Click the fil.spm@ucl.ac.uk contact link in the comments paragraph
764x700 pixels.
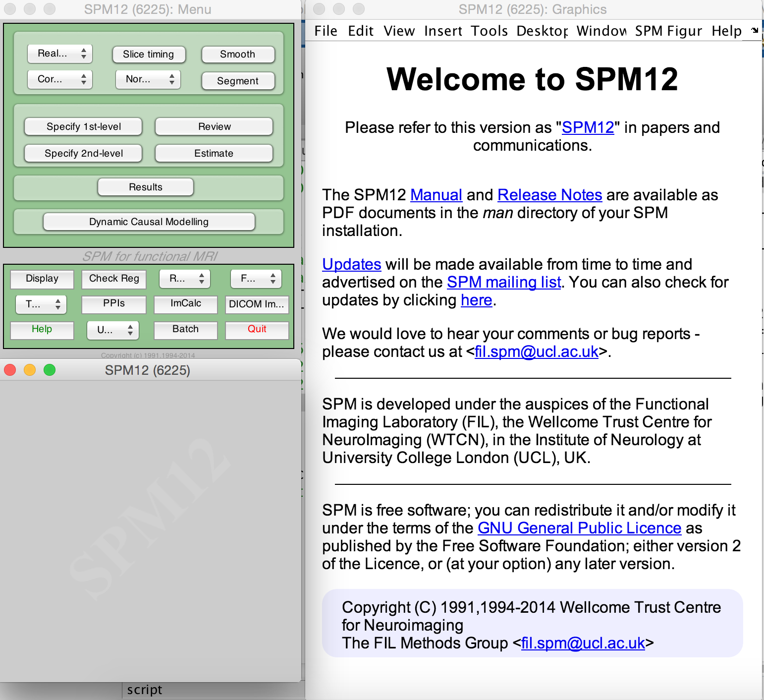point(537,351)
